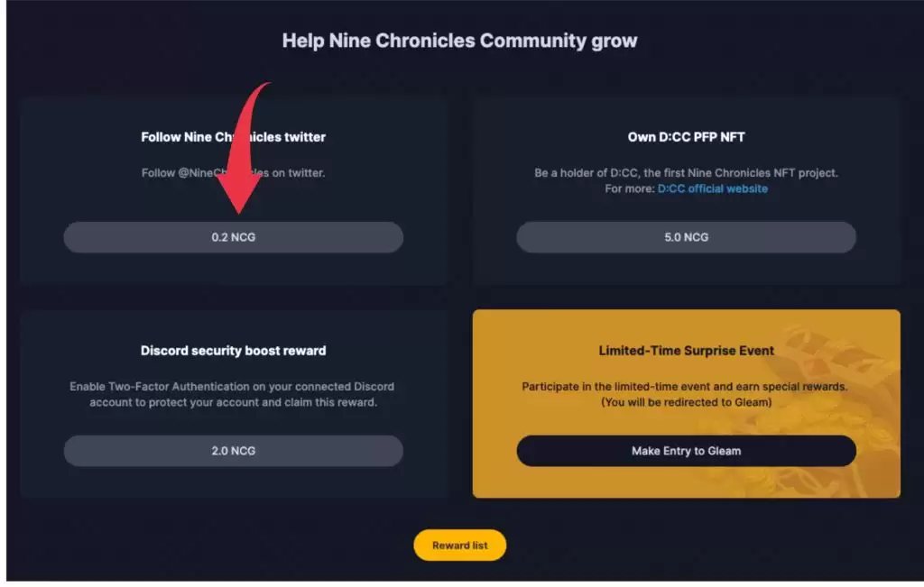The height and width of the screenshot is (587, 924).
Task: Click the Participate in the limited-time event text
Action: (686, 387)
